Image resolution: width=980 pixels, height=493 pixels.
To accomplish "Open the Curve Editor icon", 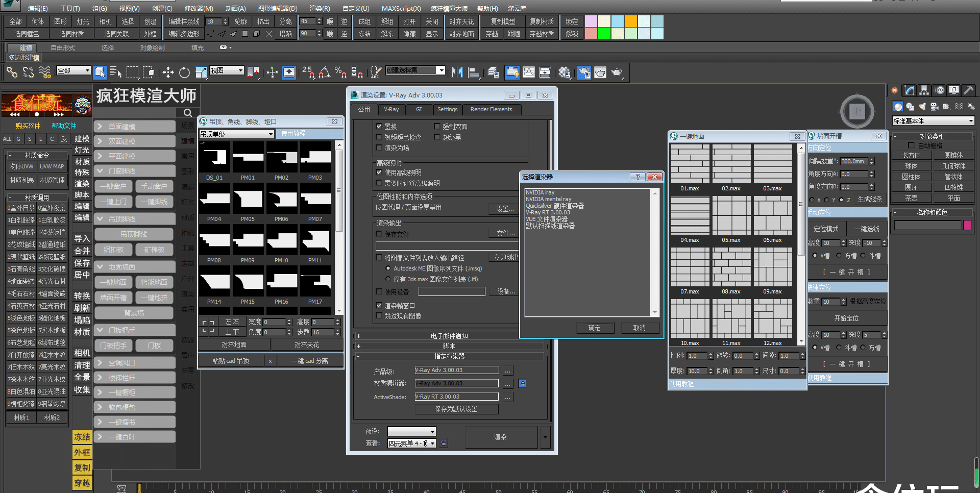I will (529, 72).
